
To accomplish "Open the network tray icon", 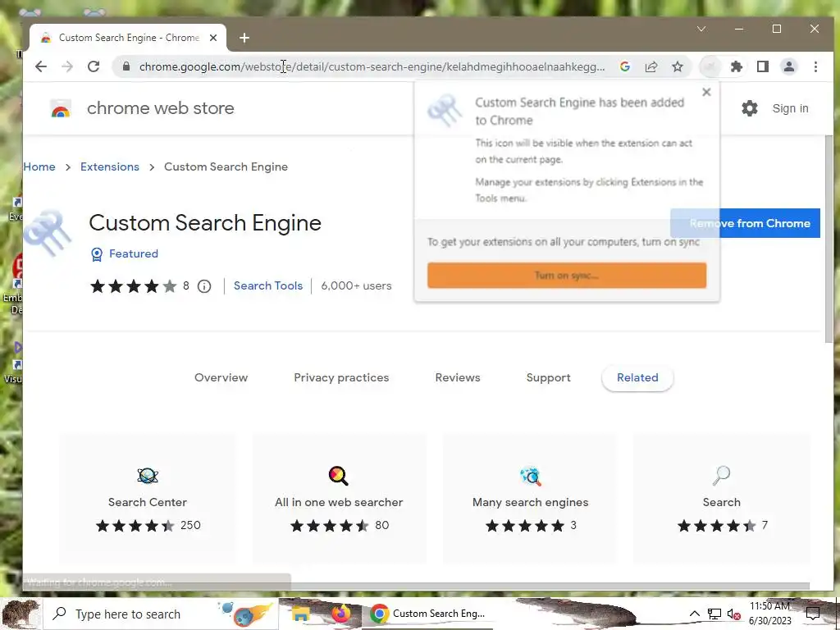I will [x=714, y=614].
